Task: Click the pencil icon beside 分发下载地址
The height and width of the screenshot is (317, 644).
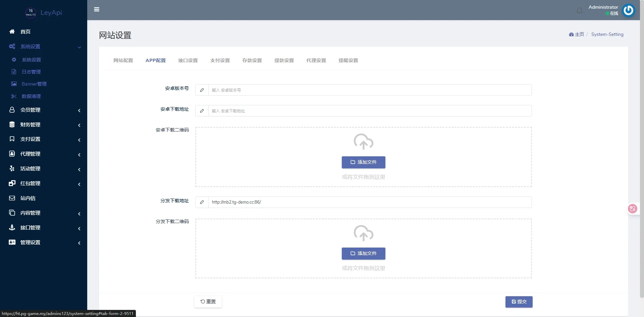Action: 202,202
